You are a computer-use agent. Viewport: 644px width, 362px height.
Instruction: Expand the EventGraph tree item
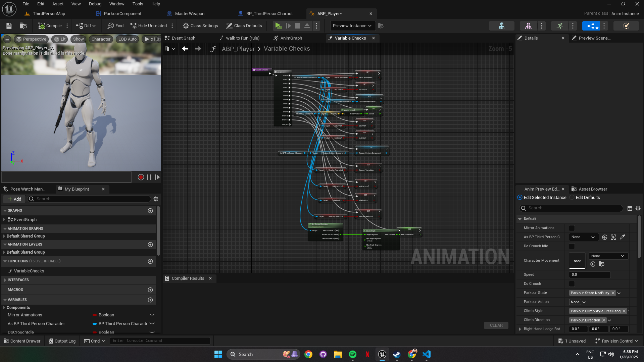click(4, 220)
